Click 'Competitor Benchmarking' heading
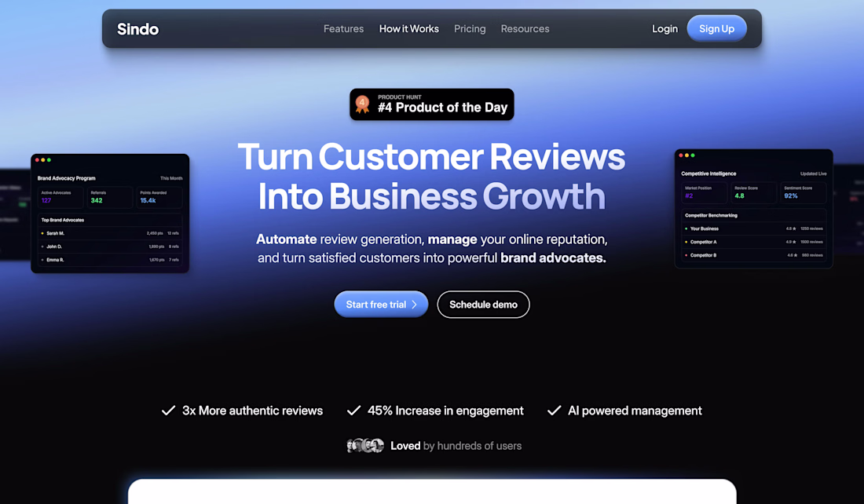 pos(711,215)
